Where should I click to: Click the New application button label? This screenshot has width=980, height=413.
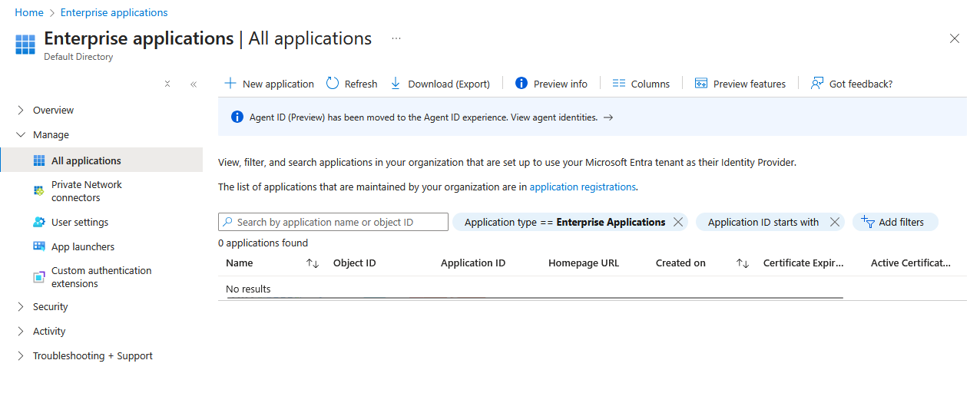tap(278, 84)
